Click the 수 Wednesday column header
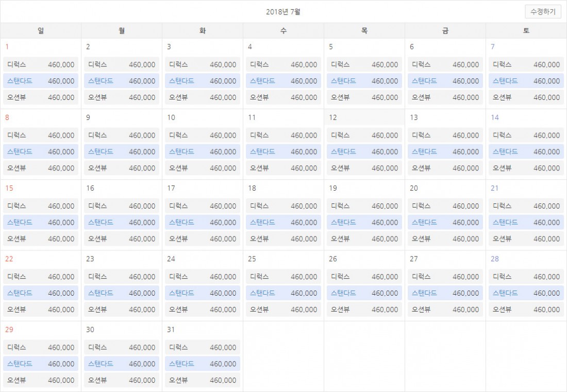 pyautogui.click(x=283, y=31)
